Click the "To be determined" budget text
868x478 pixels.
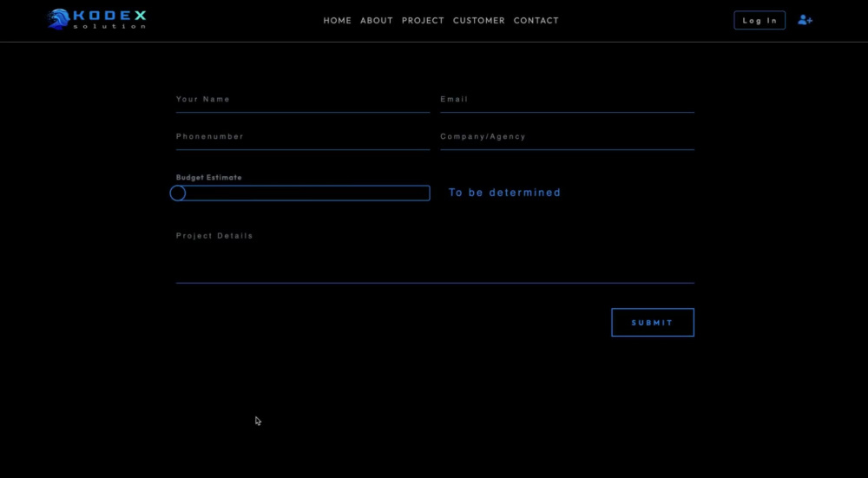click(504, 193)
